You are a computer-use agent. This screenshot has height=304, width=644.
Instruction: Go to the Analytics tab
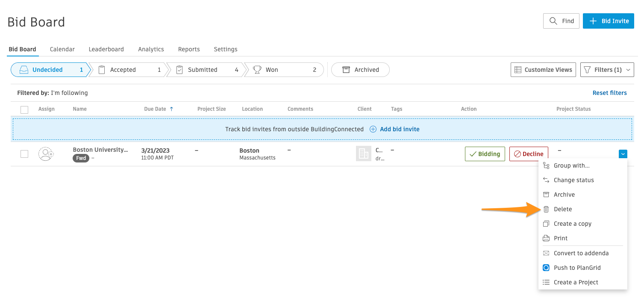click(x=151, y=49)
